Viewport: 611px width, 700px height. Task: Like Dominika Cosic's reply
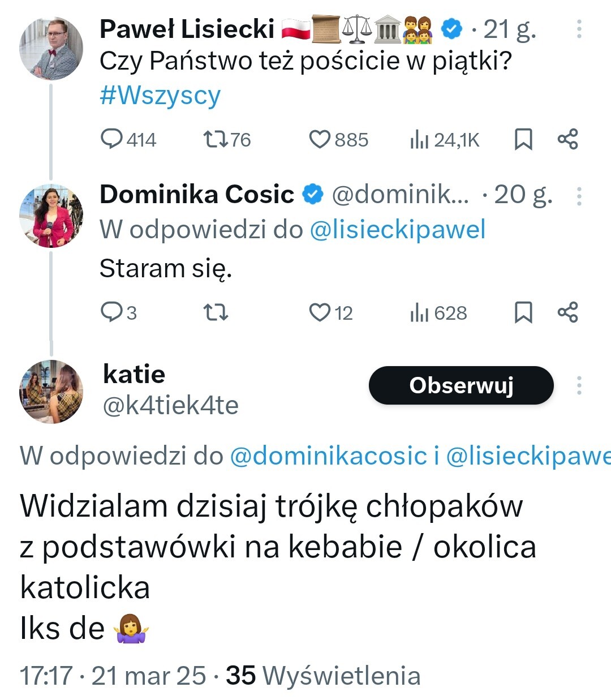tap(320, 312)
